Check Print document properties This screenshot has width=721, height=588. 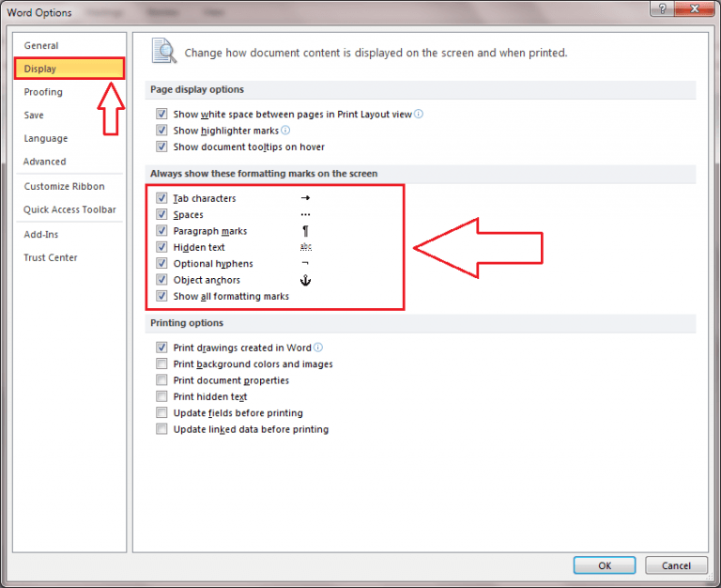tap(161, 380)
